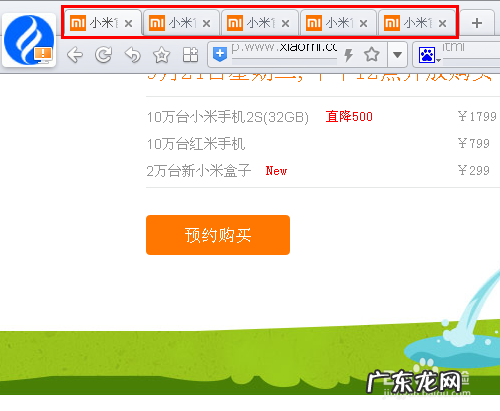Click the search input box
This screenshot has height=411, width=500.
471,53
